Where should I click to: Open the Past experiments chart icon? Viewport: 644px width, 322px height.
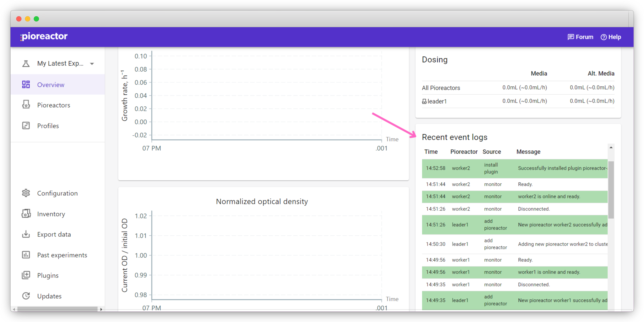pos(26,255)
